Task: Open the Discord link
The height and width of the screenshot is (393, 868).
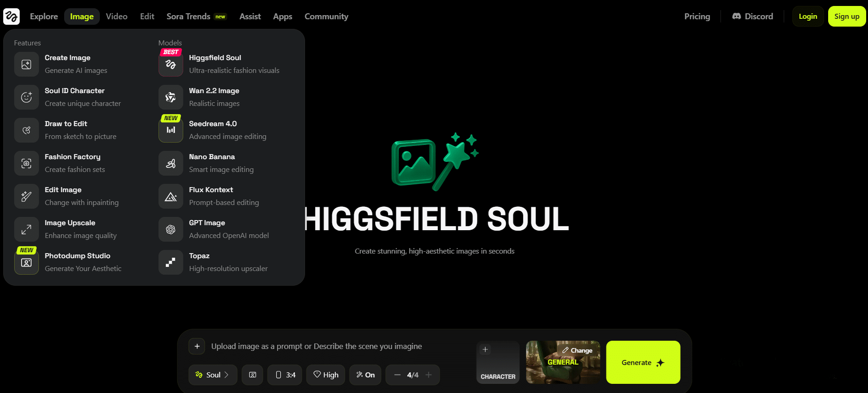Action: 753,17
